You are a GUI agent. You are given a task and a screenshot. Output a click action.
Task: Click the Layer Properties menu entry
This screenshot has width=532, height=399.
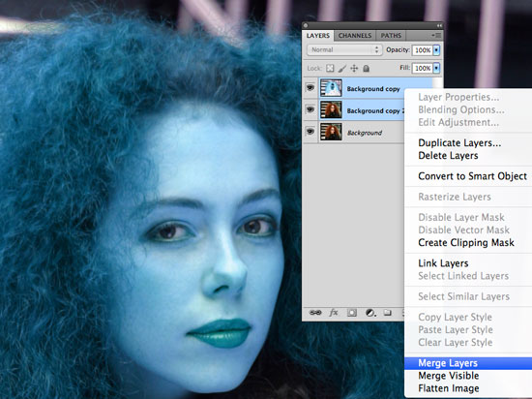click(468, 97)
